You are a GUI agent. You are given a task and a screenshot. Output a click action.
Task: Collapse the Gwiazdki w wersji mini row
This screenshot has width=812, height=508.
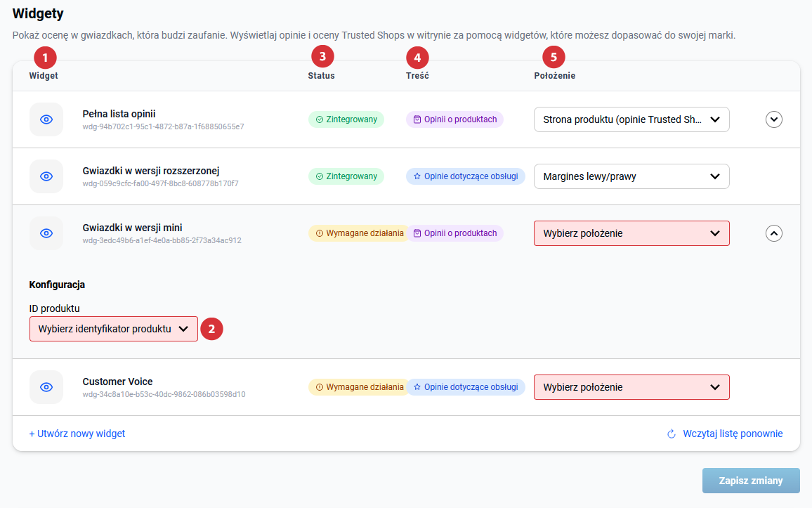773,233
